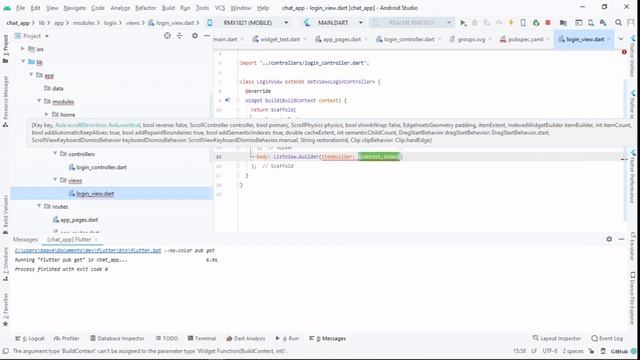This screenshot has height=360, width=640.
Task: Collapse the app folder
Action: coord(31,75)
